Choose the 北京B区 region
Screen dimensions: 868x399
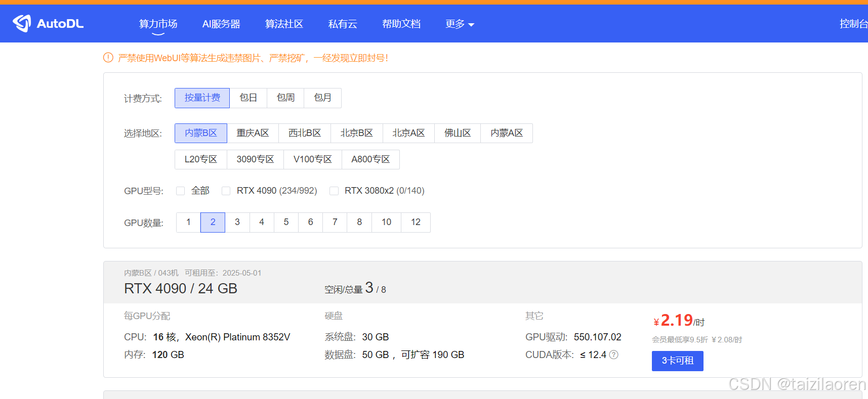click(356, 133)
